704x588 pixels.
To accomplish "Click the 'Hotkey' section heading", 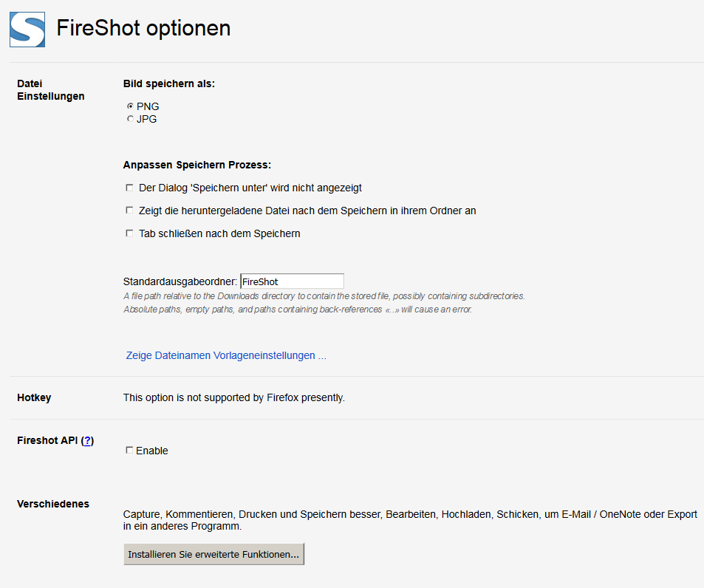I will tap(34, 397).
